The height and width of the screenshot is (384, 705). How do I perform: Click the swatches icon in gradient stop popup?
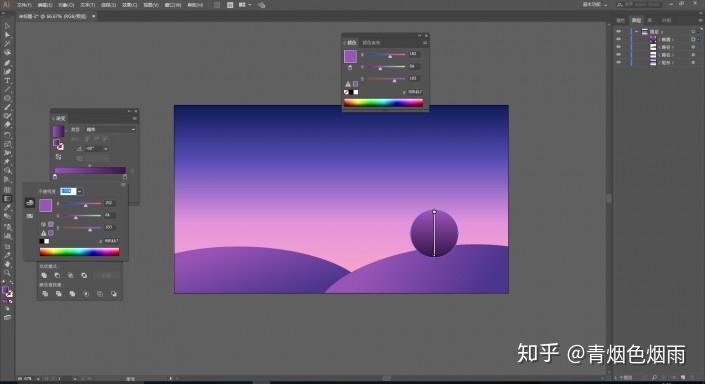pyautogui.click(x=30, y=216)
